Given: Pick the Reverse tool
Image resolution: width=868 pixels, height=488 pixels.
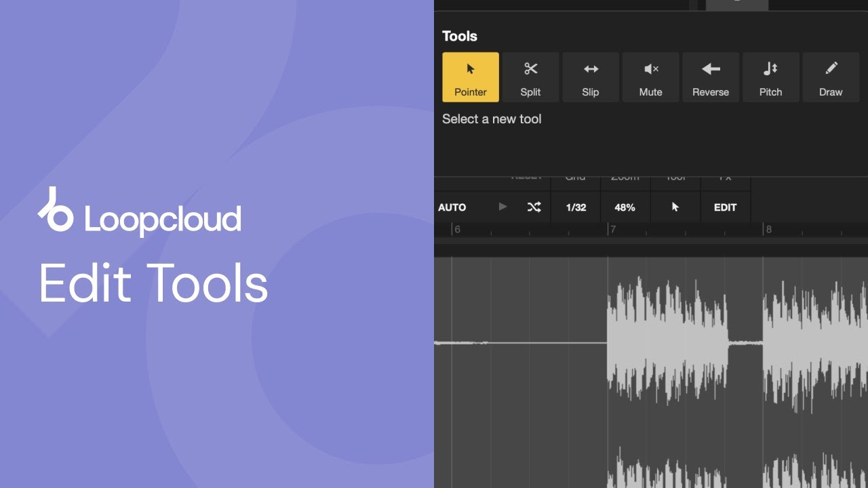Looking at the screenshot, I should [x=711, y=77].
